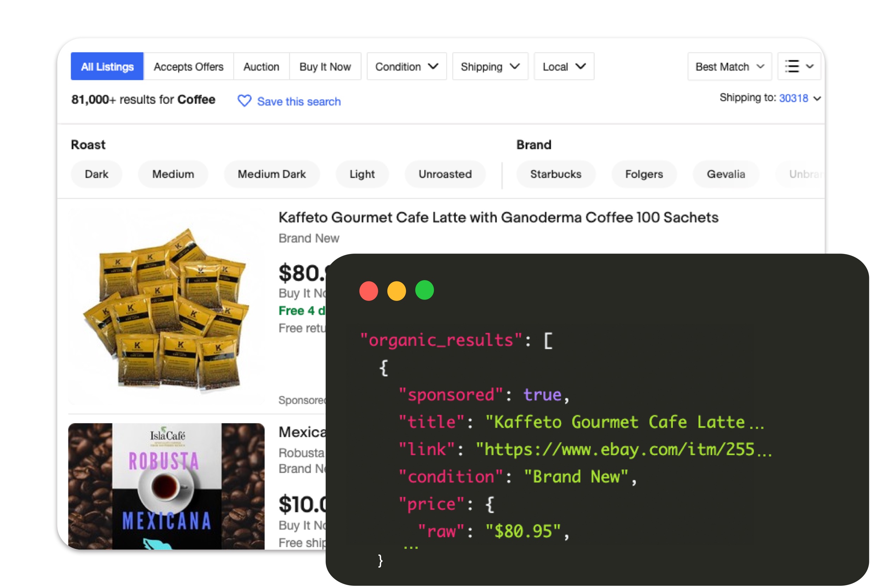Viewport: 882px width, 588px height.
Task: Open the Local filter dropdown
Action: (x=564, y=66)
